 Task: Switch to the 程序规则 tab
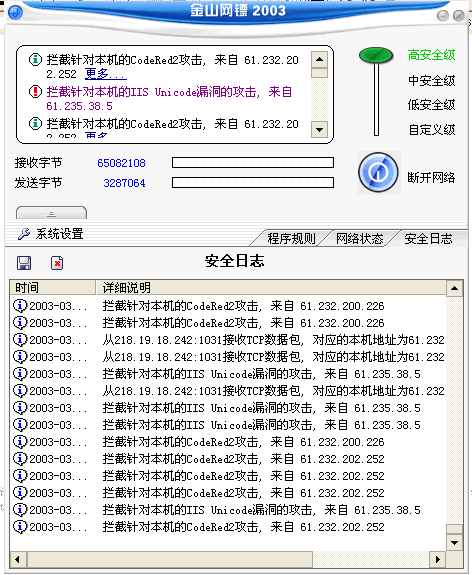click(291, 239)
